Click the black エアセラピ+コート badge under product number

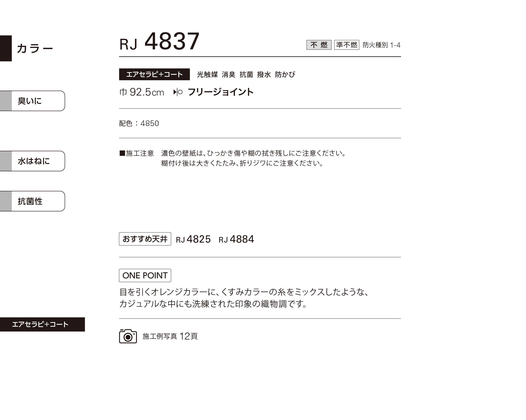tap(154, 74)
